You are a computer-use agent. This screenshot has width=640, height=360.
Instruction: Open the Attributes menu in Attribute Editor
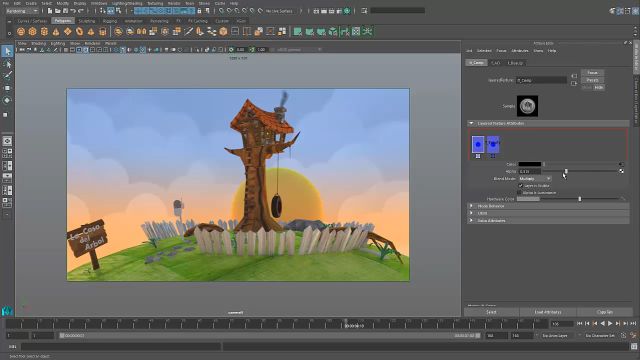tap(520, 51)
